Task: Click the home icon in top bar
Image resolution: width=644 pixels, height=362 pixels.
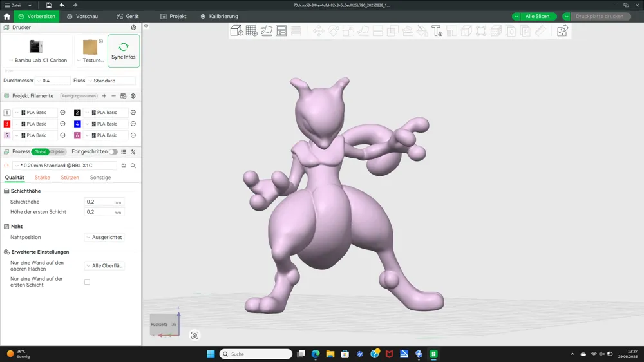Action: click(x=6, y=17)
